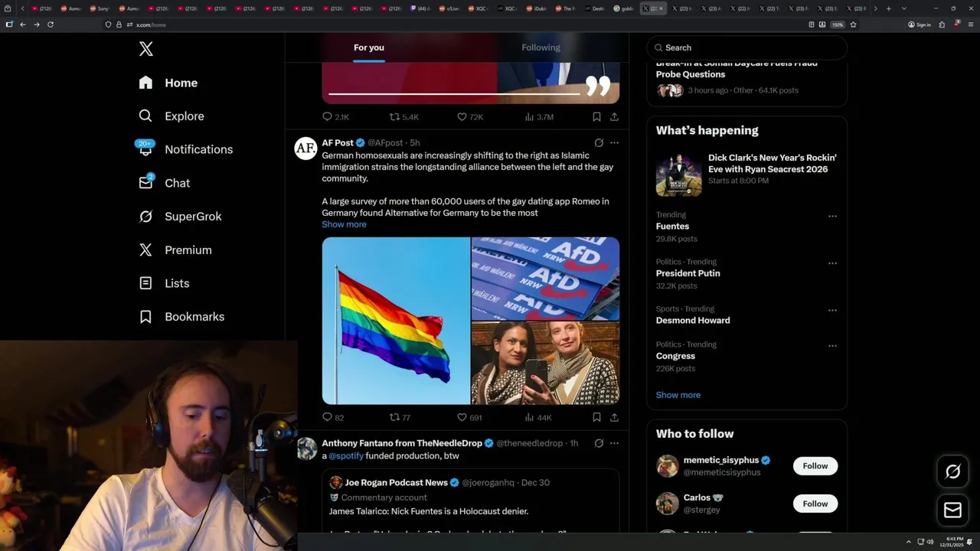
Task: Close the active X browser tab
Action: coord(661,8)
